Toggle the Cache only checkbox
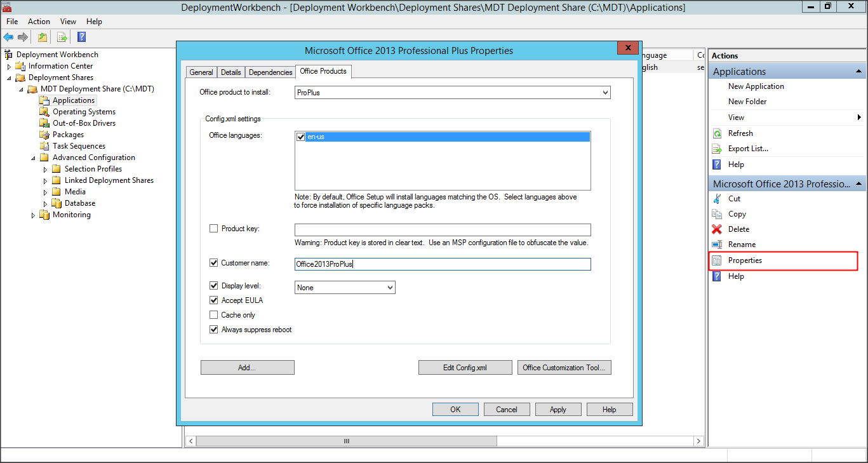The width and height of the screenshot is (868, 463). (214, 315)
